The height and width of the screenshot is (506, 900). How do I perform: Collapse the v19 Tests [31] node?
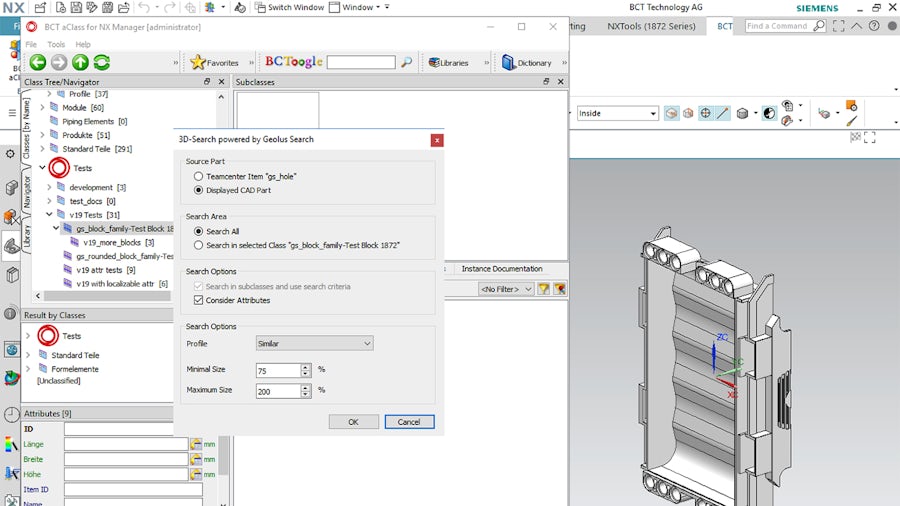coord(49,215)
